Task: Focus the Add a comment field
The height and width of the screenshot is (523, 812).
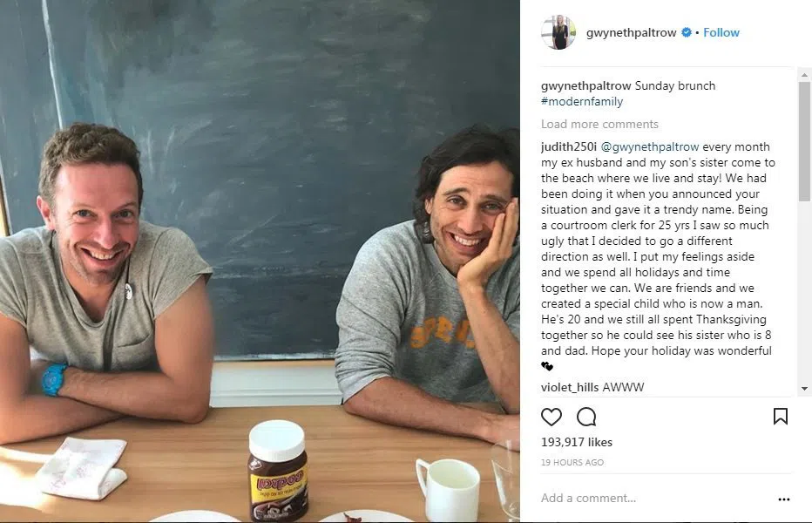Action: [x=657, y=498]
